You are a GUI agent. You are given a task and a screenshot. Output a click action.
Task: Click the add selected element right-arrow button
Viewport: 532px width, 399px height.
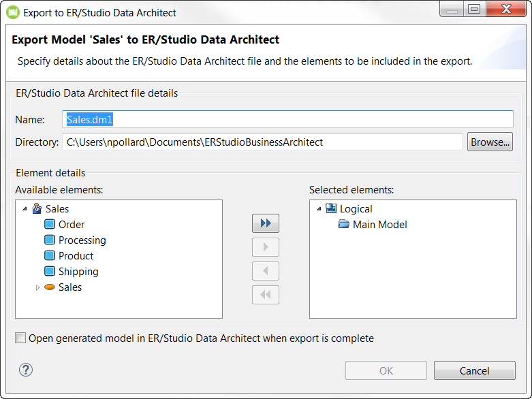266,247
